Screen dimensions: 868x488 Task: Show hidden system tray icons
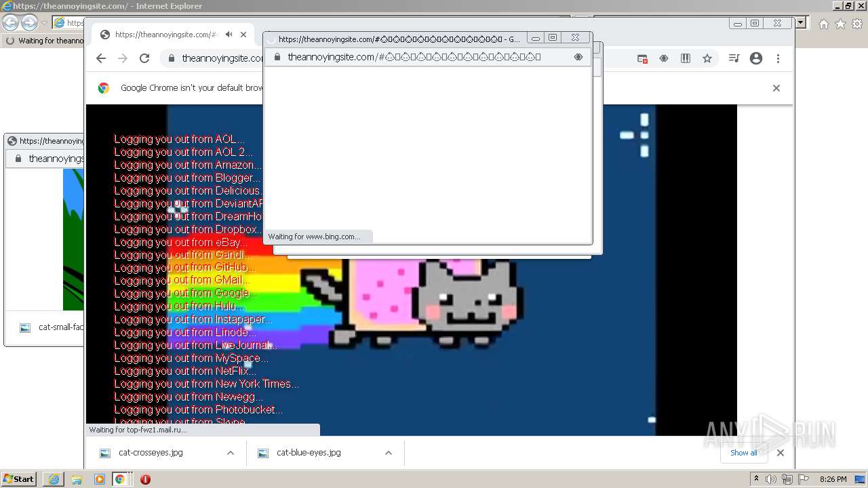point(756,479)
